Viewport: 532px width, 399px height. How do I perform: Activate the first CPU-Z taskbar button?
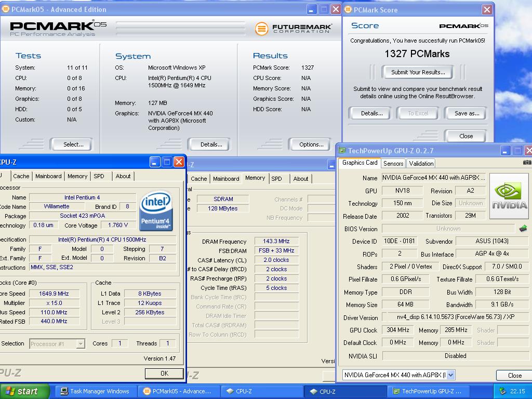[262, 391]
